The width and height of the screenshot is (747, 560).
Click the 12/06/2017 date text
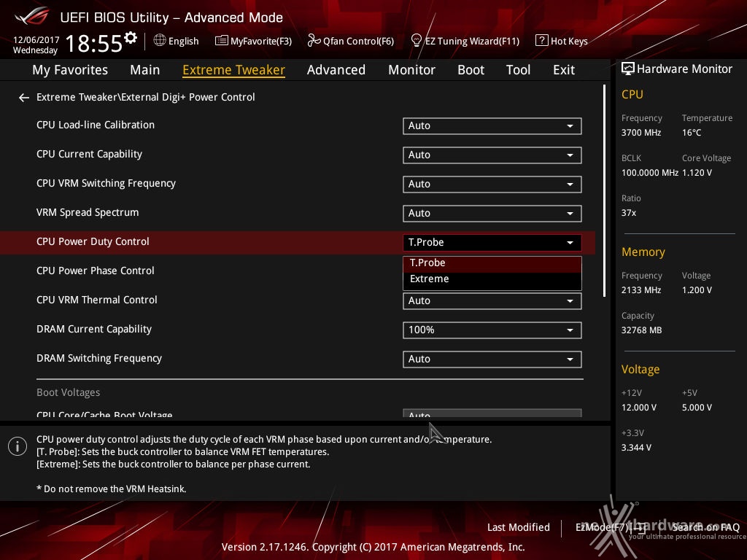click(x=36, y=40)
